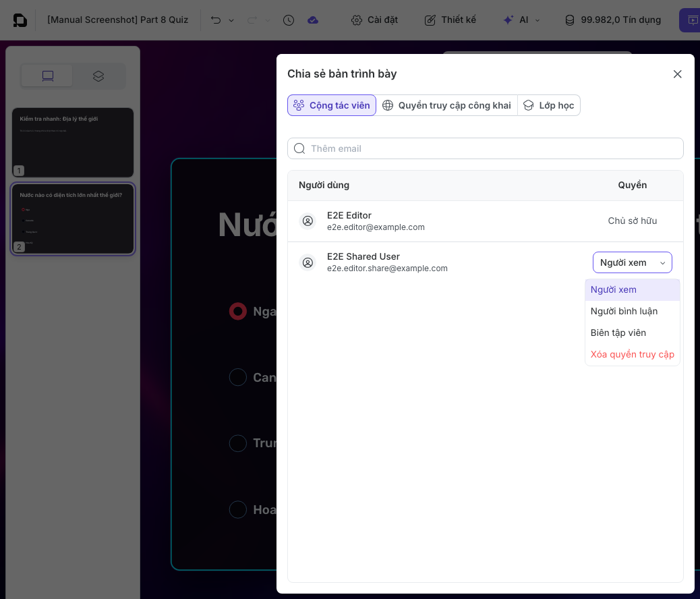Expand the AI menu

pyautogui.click(x=521, y=20)
